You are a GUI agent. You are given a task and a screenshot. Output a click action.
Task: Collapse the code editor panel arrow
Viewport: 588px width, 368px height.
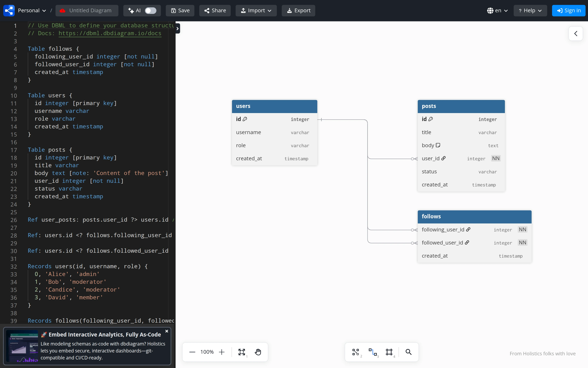click(178, 28)
